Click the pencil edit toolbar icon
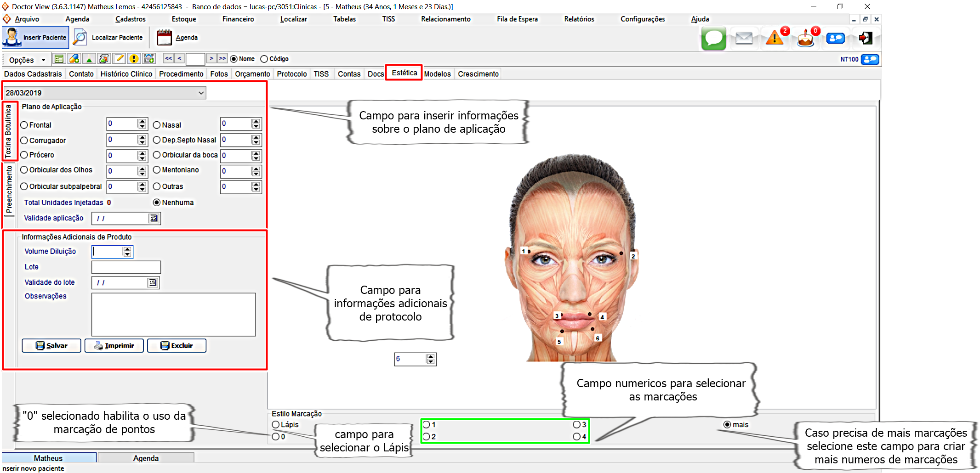980x473 pixels. [x=120, y=59]
